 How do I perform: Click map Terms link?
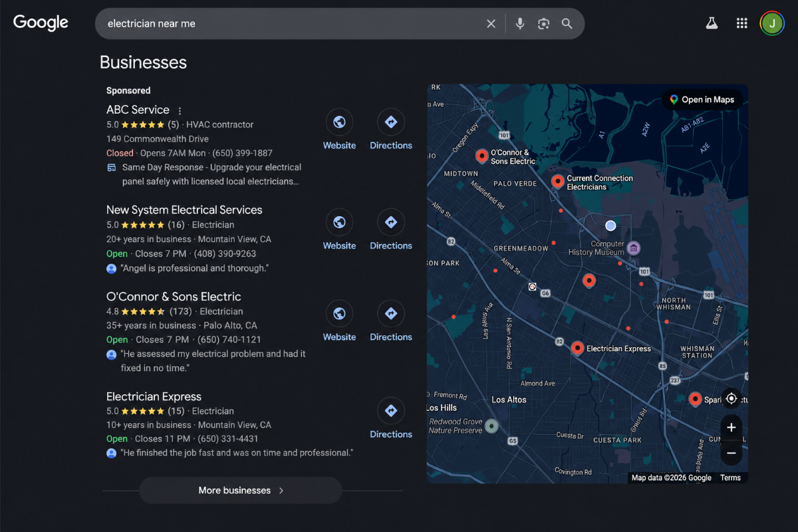(x=730, y=477)
